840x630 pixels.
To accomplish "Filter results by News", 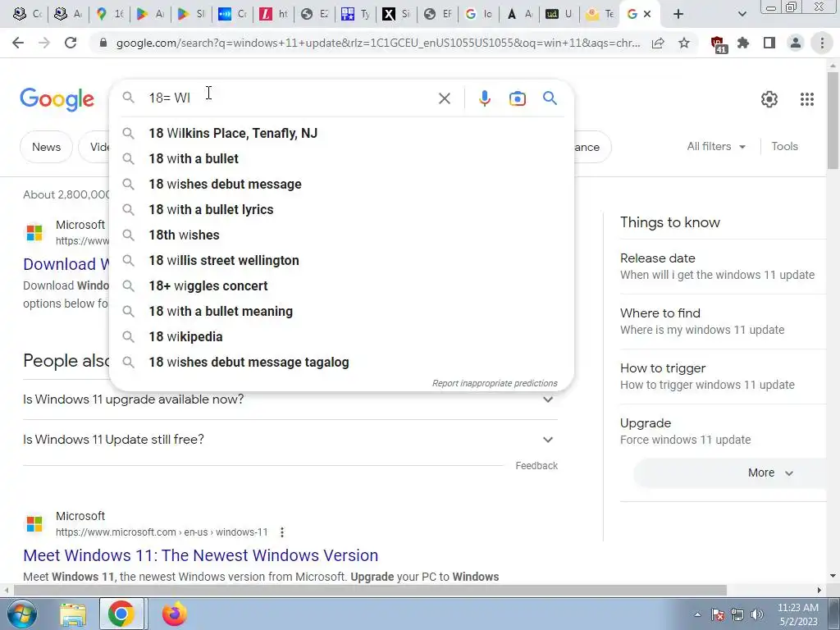I will coord(46,147).
